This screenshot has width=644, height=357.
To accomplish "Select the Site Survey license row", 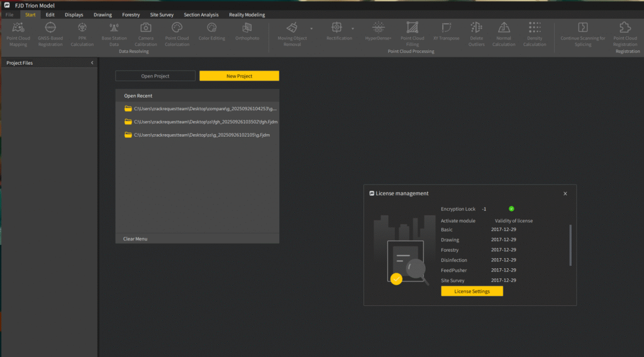I will (x=479, y=281).
